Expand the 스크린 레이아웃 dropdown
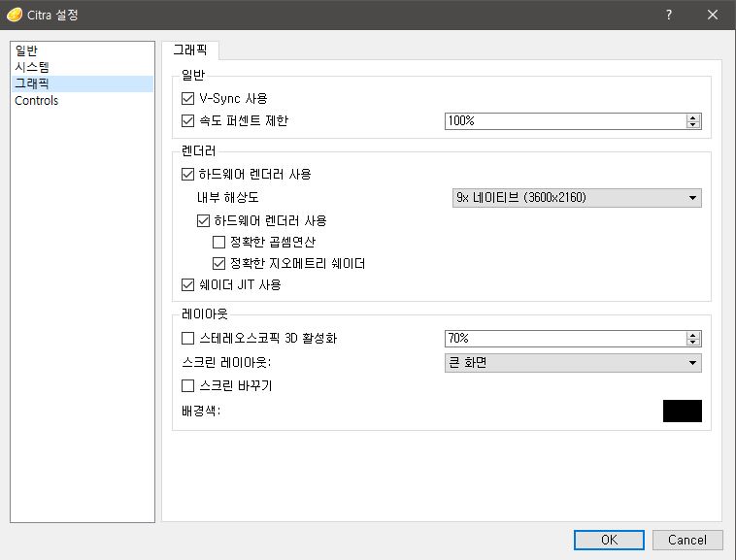Screen dimensions: 736x560 click(572, 363)
